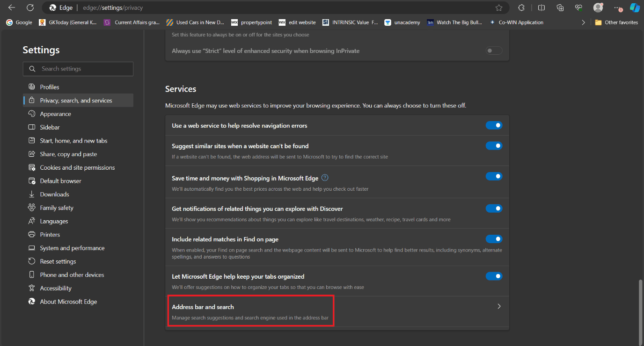
Task: Open Sidebar settings
Action: pyautogui.click(x=78, y=127)
